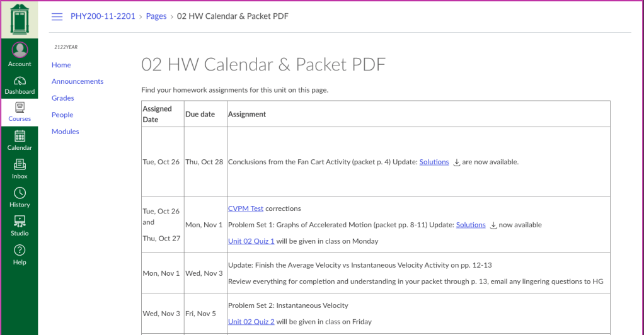644x335 pixels.
Task: Click the school logo at top left
Action: tap(20, 19)
